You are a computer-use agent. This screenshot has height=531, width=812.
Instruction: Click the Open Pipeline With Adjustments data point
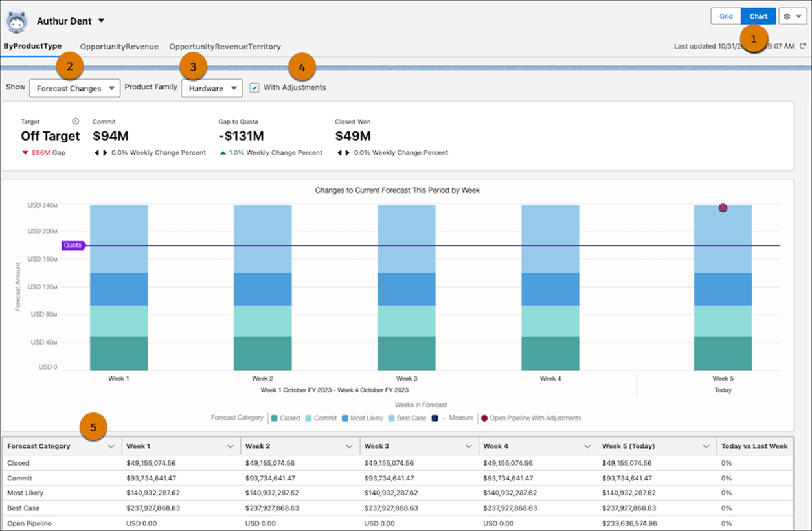click(723, 208)
